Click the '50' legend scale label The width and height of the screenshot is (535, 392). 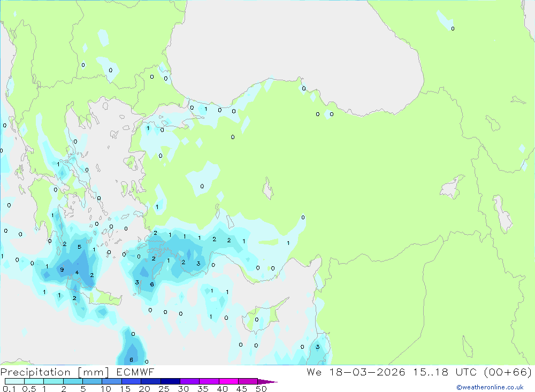[x=261, y=389]
